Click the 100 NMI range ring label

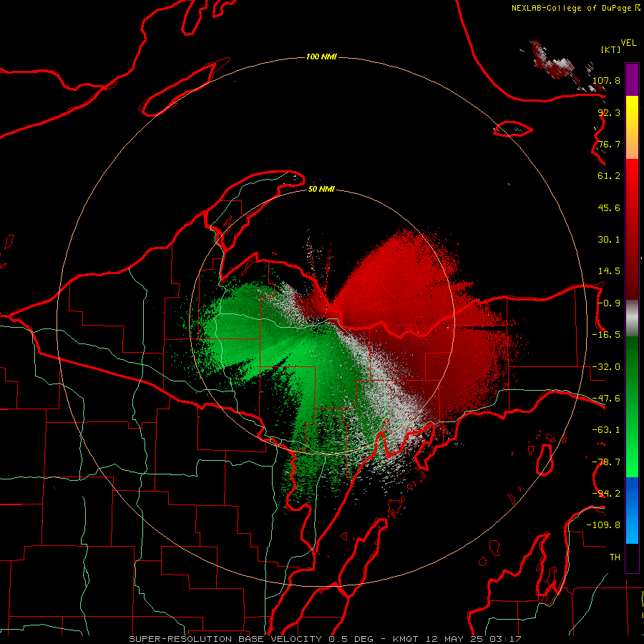coord(321,57)
